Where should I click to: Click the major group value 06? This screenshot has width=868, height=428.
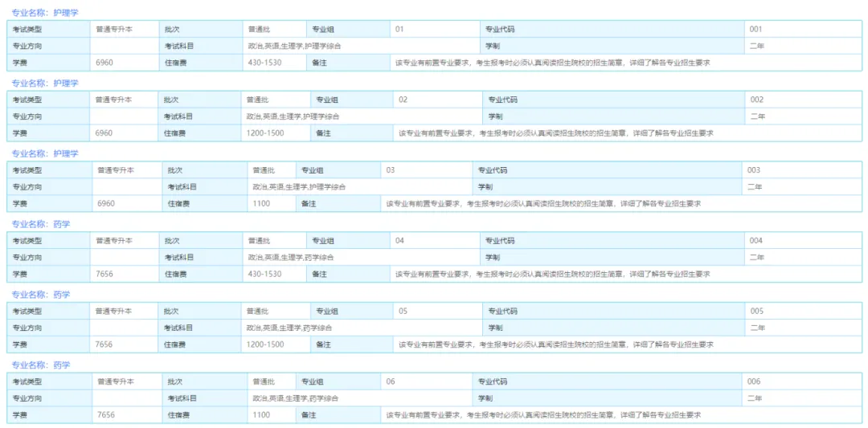pos(391,381)
